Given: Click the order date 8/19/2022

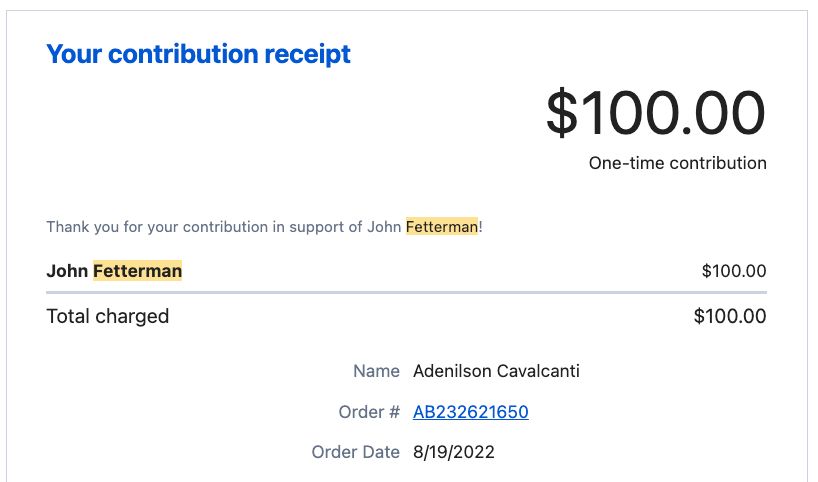Looking at the screenshot, I should [453, 452].
